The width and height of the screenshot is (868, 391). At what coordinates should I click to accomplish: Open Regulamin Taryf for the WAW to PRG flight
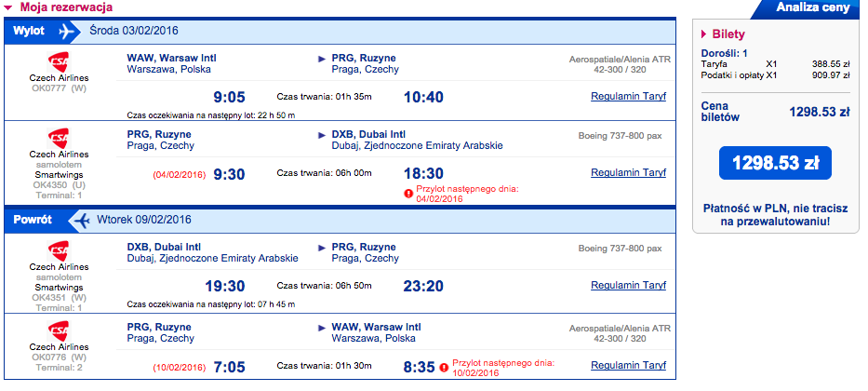coord(628,97)
